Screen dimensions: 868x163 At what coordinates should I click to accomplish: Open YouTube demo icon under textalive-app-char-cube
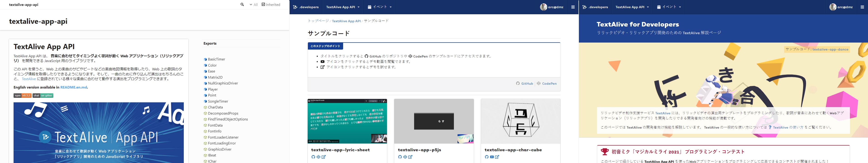[x=492, y=157]
